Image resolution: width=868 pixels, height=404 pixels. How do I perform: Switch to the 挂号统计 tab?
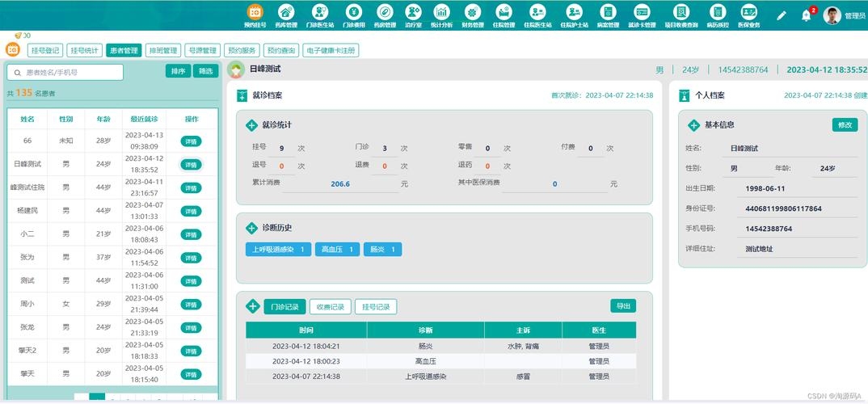(x=85, y=50)
